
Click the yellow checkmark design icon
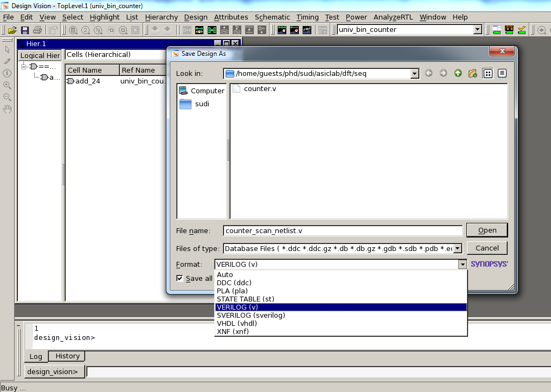[x=522, y=30]
